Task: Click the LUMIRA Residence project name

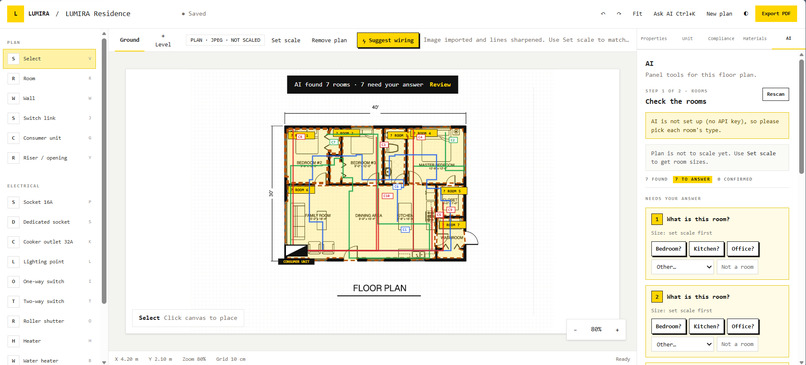Action: [x=98, y=14]
